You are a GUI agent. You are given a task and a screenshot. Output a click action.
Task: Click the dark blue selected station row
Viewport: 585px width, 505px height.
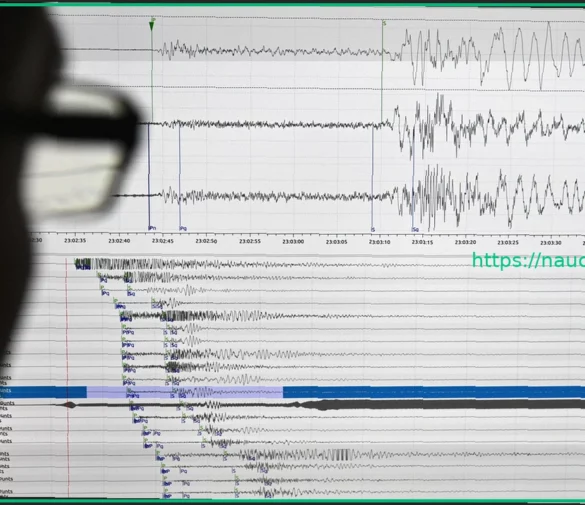292,392
